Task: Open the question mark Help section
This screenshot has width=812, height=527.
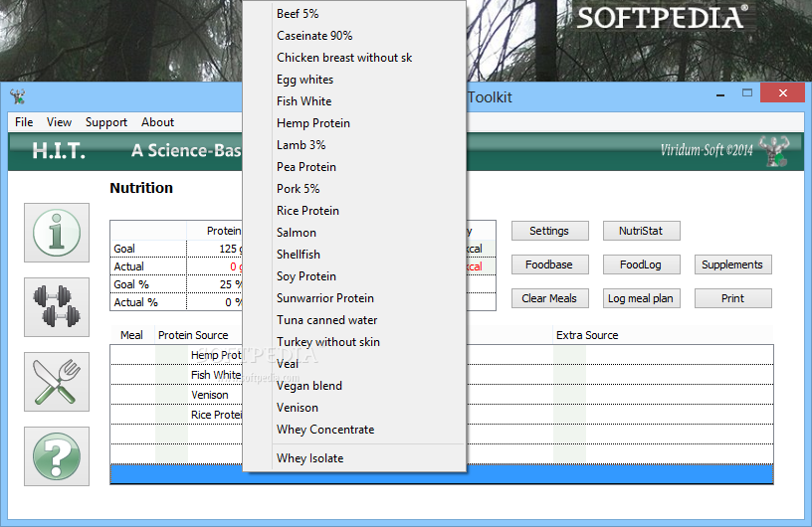Action: click(x=57, y=456)
